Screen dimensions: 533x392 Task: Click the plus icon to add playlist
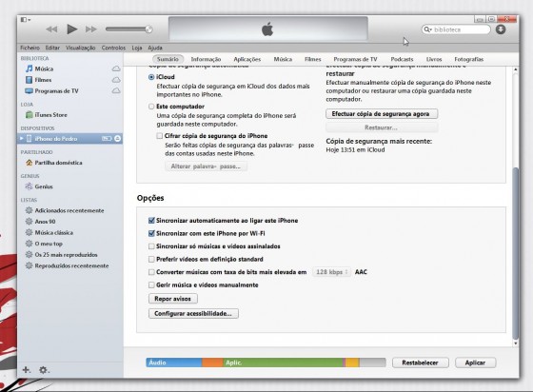[27, 370]
